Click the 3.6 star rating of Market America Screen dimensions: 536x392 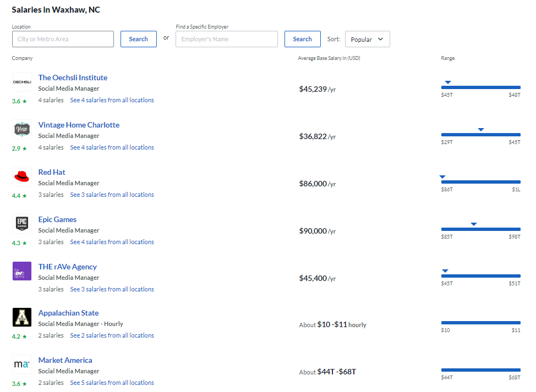[19, 384]
